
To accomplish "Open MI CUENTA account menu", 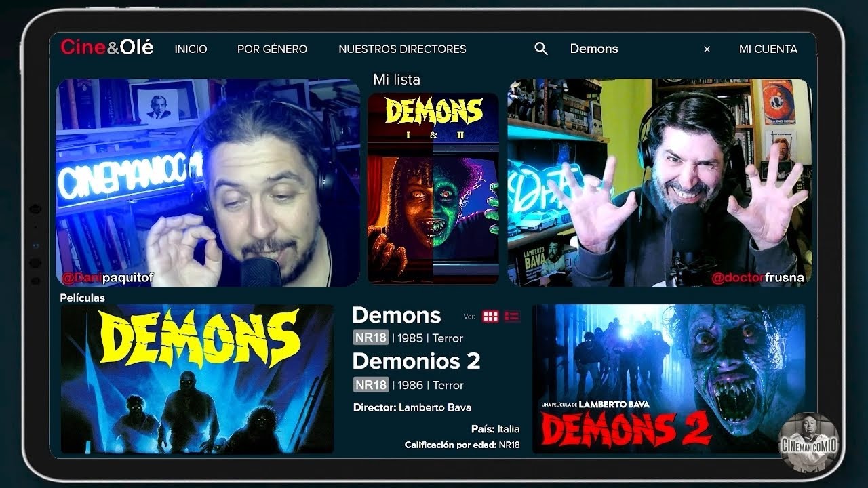I will (768, 49).
